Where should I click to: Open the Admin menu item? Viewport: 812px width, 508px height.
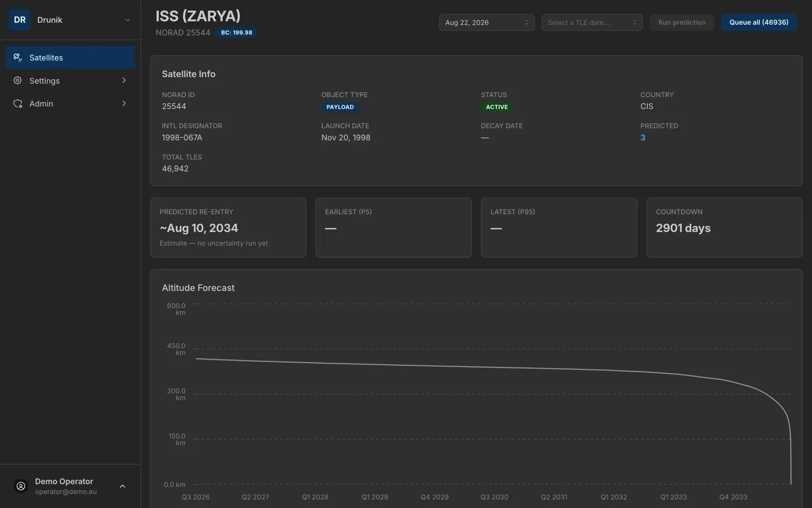[x=70, y=104]
